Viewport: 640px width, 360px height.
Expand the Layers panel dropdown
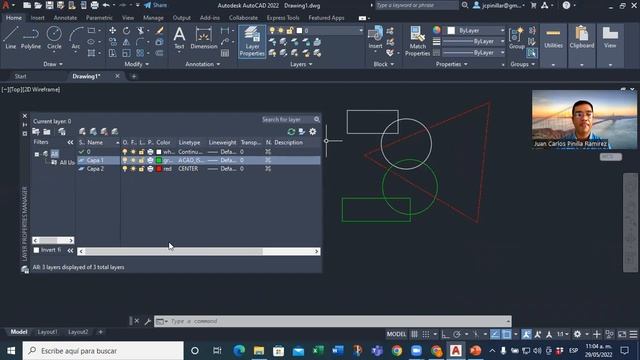point(301,64)
